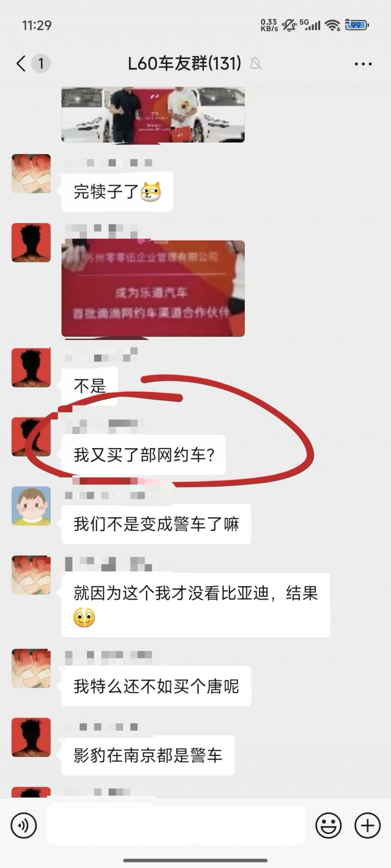Screen dimensions: 391x868
Task: Tap the message 我特么还不如买个唐呢
Action: pyautogui.click(x=156, y=686)
